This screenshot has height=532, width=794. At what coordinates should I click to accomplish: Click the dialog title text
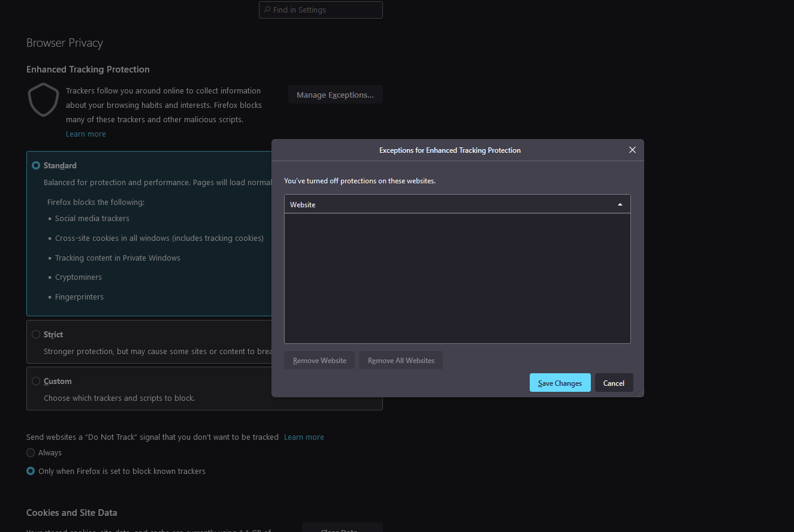450,150
